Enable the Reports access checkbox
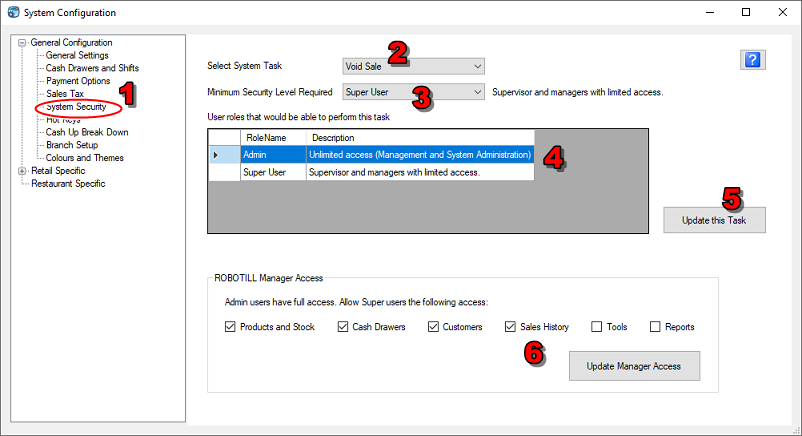The image size is (802, 436). click(x=656, y=327)
